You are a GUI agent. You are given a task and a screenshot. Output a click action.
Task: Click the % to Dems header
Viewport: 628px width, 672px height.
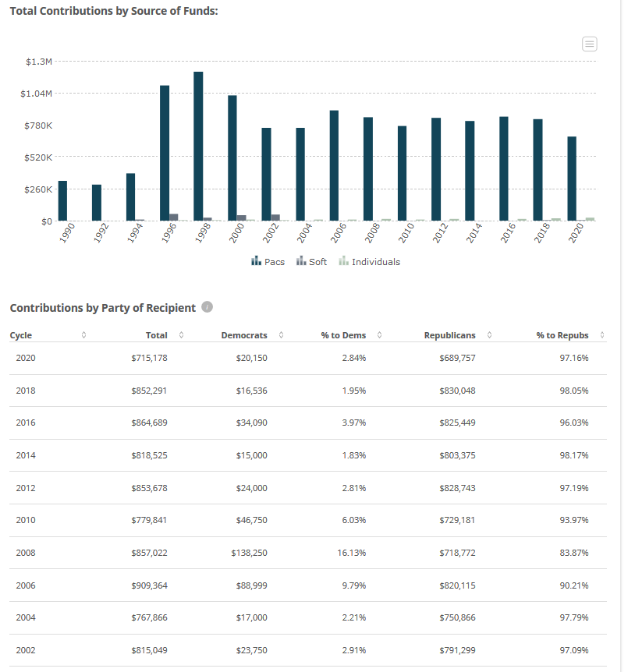[x=343, y=335]
